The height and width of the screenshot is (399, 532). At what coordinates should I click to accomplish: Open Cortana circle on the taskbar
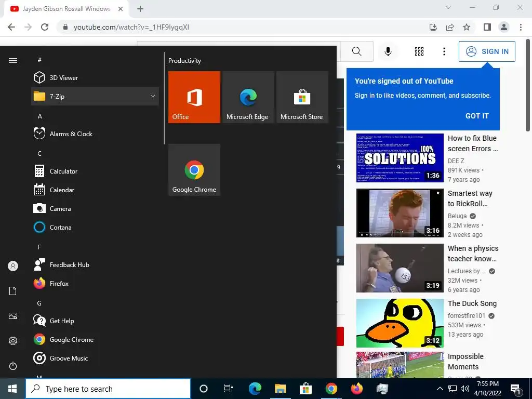pos(204,389)
